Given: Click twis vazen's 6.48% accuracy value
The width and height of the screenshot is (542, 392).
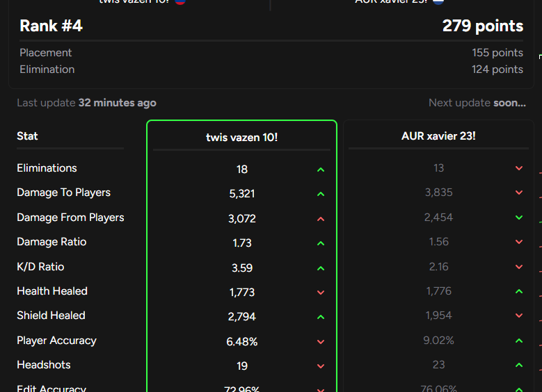Looking at the screenshot, I should (x=241, y=341).
